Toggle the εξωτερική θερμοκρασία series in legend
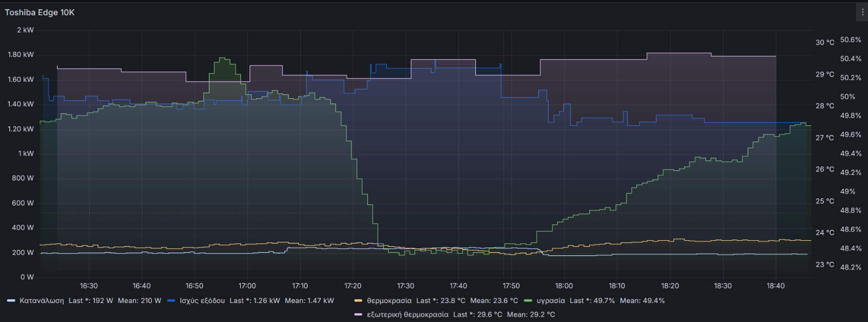Image resolution: width=868 pixels, height=322 pixels. coord(407,314)
